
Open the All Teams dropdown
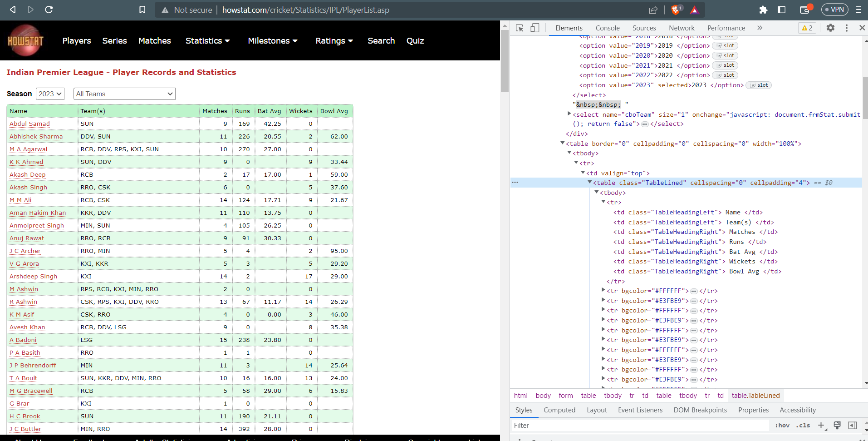(123, 94)
